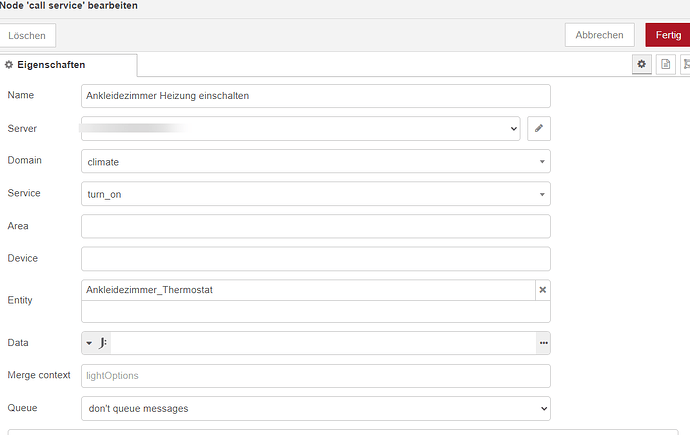The height and width of the screenshot is (435, 690).
Task: Open the node appearance icon
Action: click(x=685, y=64)
